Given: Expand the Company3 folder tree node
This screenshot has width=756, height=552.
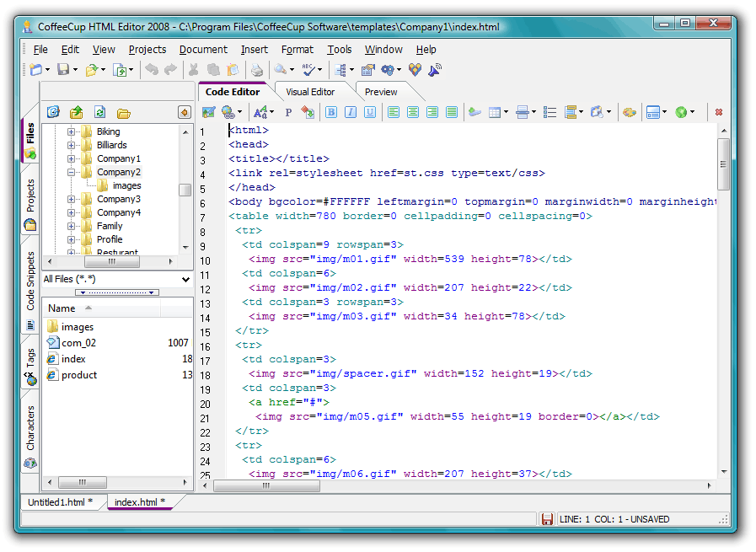Looking at the screenshot, I should point(71,199).
